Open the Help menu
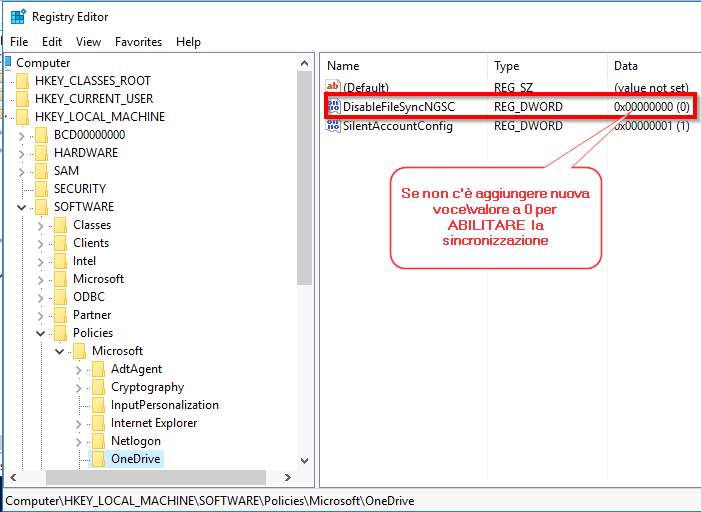This screenshot has height=512, width=701. coord(188,42)
